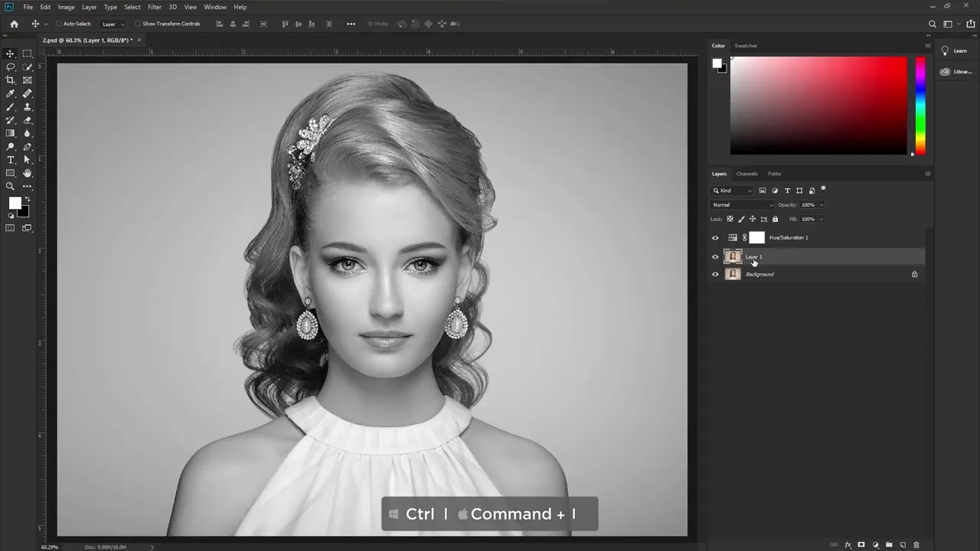Screen dimensions: 980x551
Task: Select the Zoom tool
Action: coord(11,186)
